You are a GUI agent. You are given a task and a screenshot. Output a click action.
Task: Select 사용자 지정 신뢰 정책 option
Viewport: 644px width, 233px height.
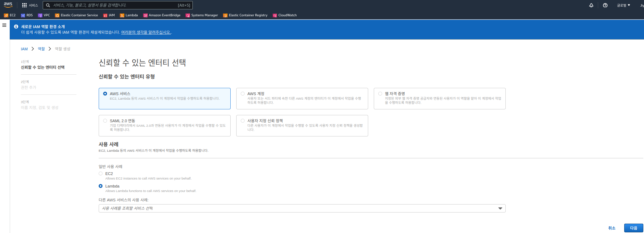pyautogui.click(x=302, y=126)
